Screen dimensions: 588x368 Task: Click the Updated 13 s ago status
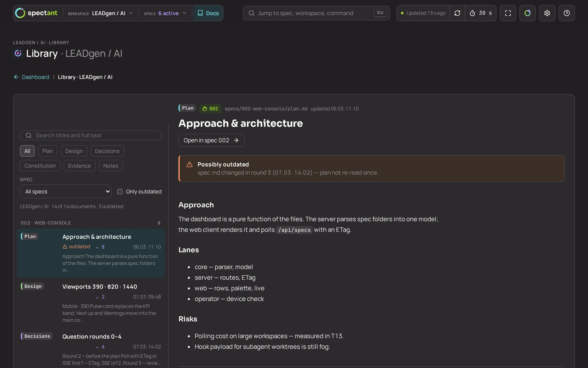(x=423, y=13)
